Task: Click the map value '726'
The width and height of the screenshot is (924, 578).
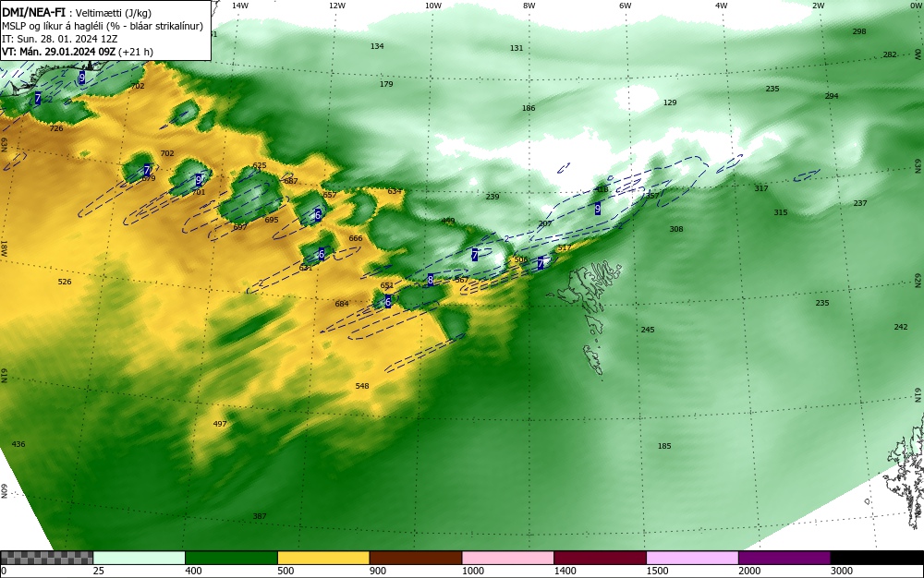Action: click(56, 128)
